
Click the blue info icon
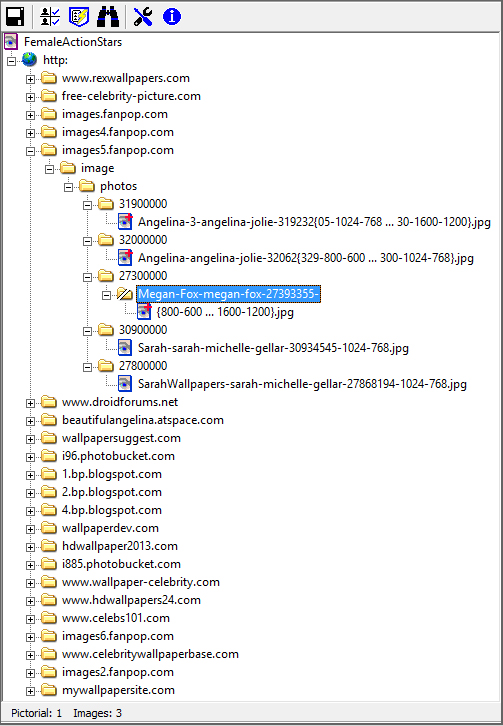pyautogui.click(x=171, y=17)
